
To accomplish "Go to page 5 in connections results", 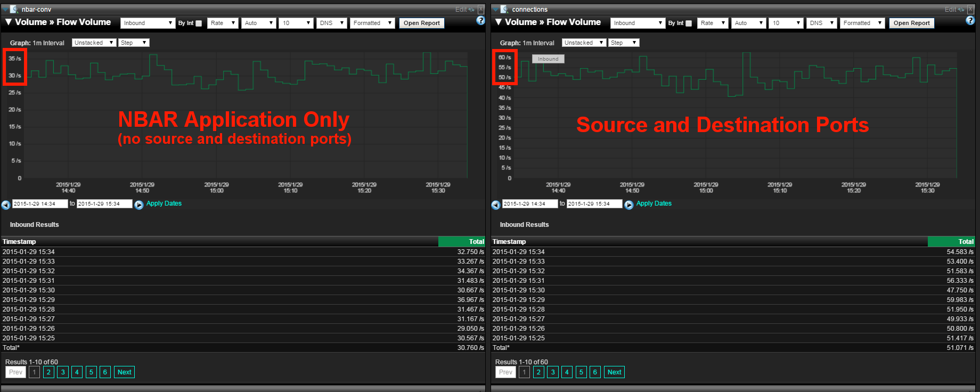I will pos(581,372).
